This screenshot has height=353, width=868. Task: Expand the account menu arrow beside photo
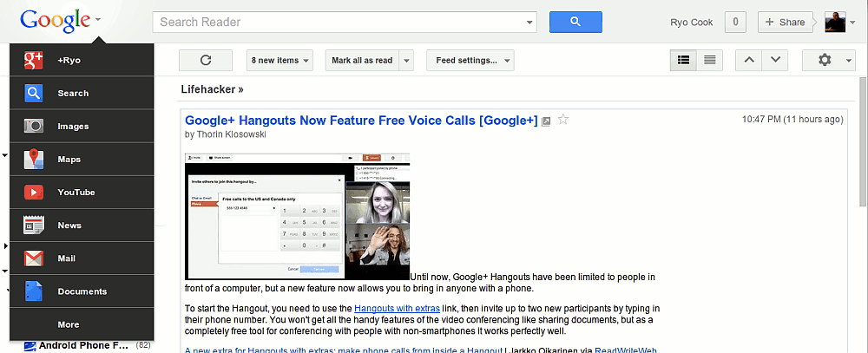[852, 23]
